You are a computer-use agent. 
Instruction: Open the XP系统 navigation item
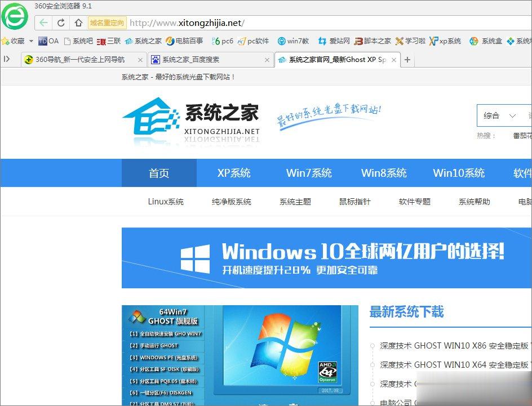point(234,173)
